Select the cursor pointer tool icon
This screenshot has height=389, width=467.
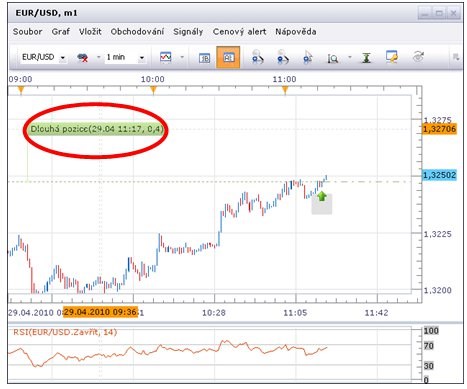308,57
